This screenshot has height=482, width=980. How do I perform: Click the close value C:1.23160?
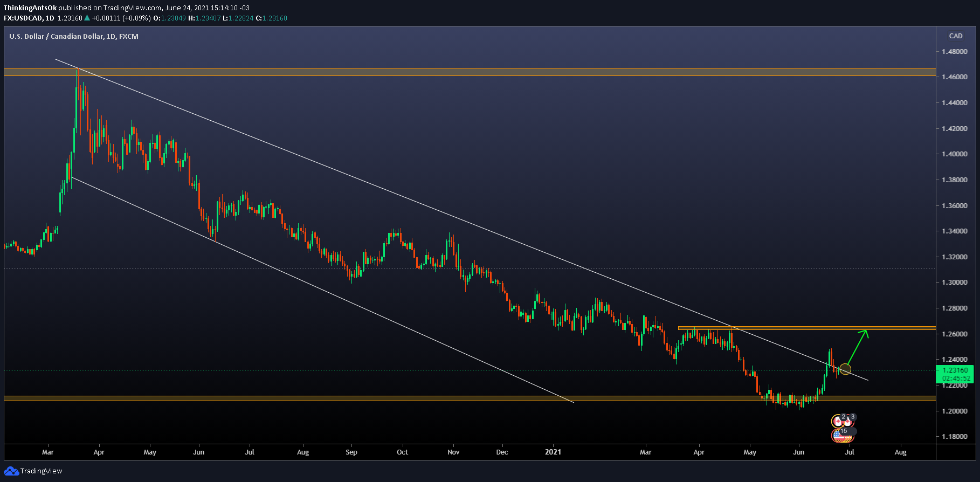click(x=271, y=18)
